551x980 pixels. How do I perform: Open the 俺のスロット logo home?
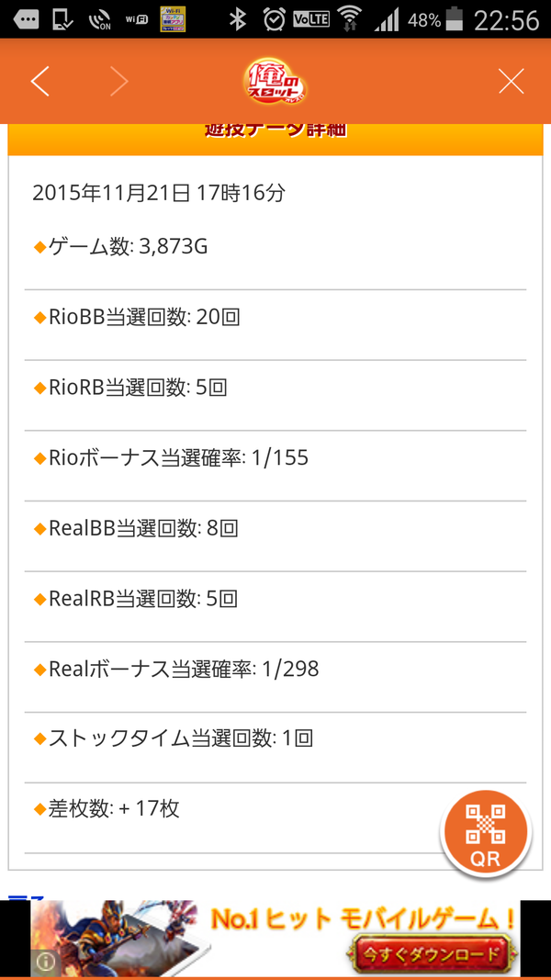275,81
